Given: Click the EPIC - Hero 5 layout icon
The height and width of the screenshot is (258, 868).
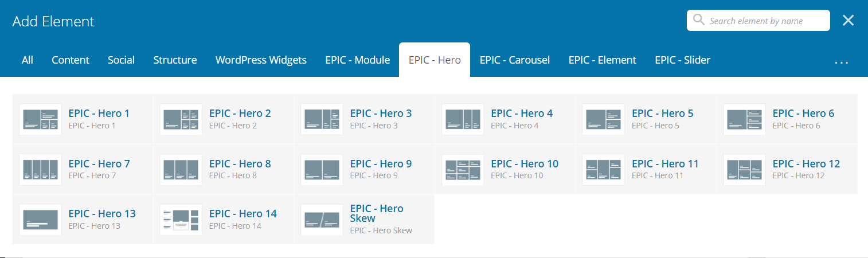Looking at the screenshot, I should tap(603, 119).
